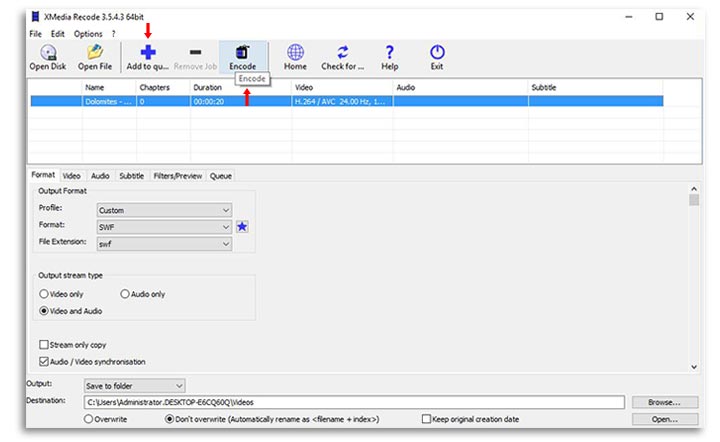This screenshot has height=442, width=720.
Task: Open the File Extension dropdown
Action: click(164, 244)
